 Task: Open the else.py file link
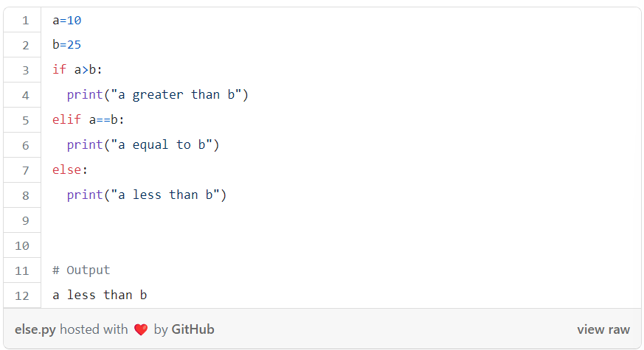pos(35,329)
